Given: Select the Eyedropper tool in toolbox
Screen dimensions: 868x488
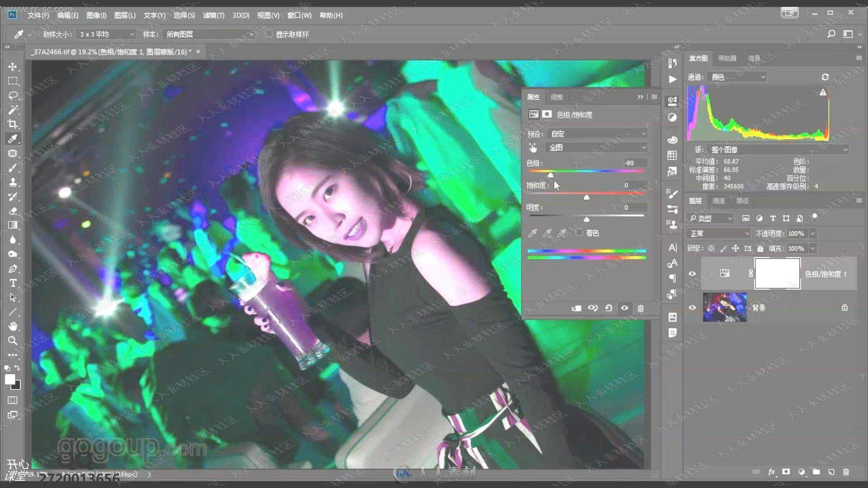Looking at the screenshot, I should pos(13,139).
